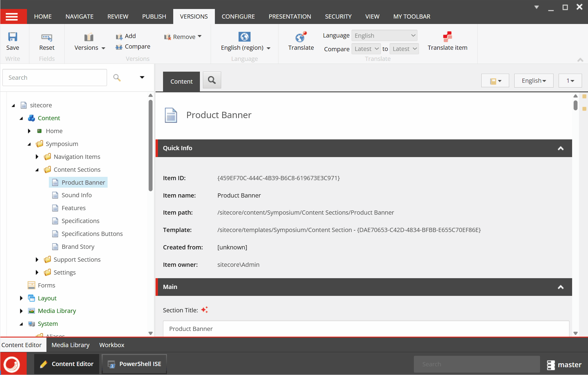Expand the Support Sections folder
The image size is (588, 375).
click(x=37, y=260)
